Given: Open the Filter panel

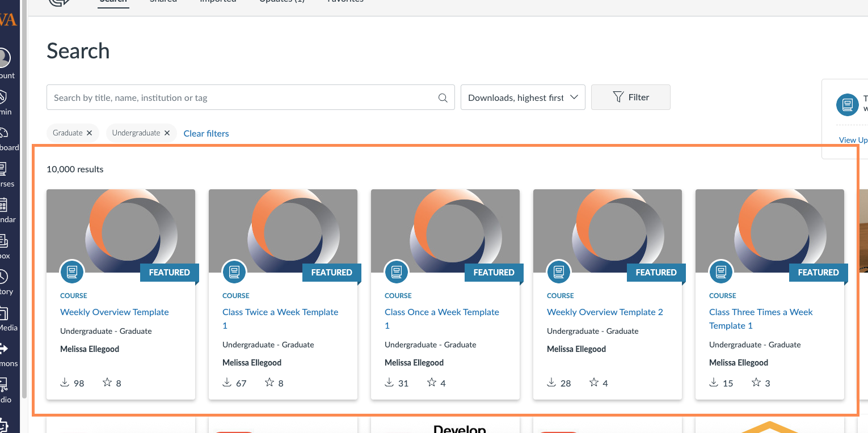Looking at the screenshot, I should tap(630, 97).
